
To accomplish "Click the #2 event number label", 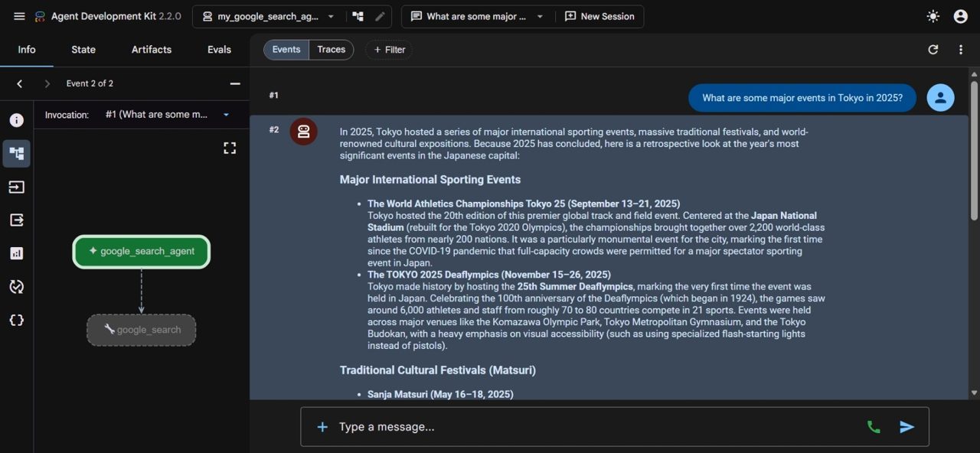I will coord(274,129).
